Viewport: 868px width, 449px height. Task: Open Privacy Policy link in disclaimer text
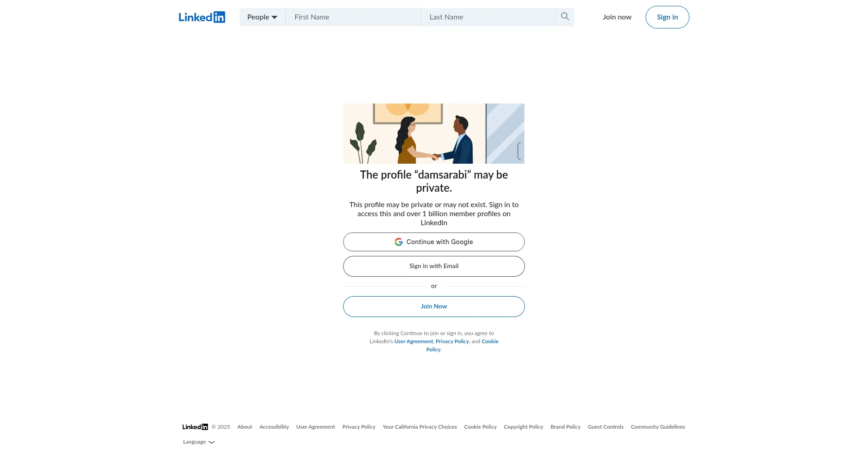(452, 341)
